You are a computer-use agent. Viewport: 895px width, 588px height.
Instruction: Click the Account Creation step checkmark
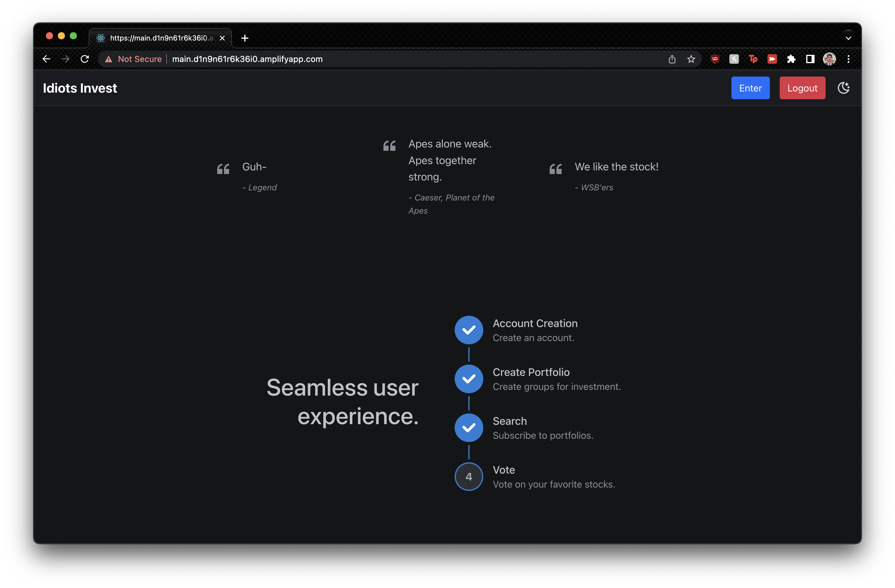[469, 330]
